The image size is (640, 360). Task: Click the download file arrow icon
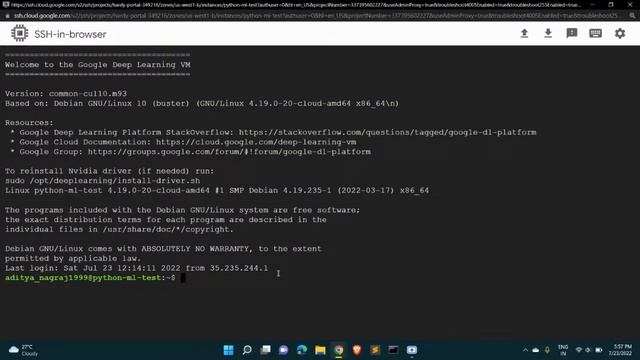point(548,33)
